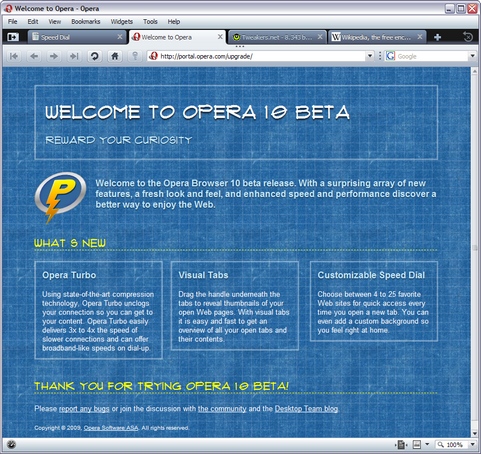Click the Opera Turbo status icon
This screenshot has width=481, height=454.
pyautogui.click(x=11, y=445)
